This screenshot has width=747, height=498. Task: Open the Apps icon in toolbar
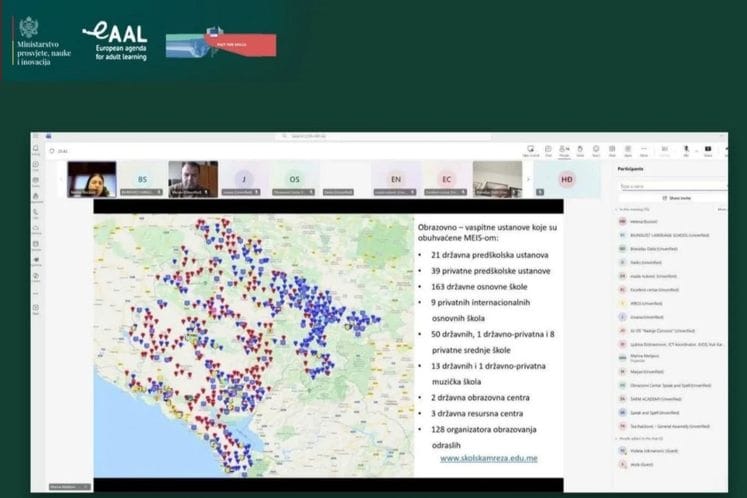click(628, 150)
